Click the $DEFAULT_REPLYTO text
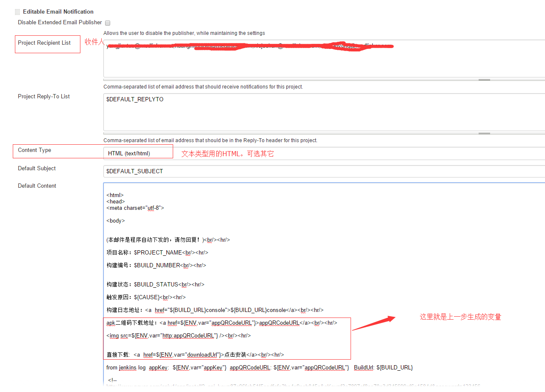The width and height of the screenshot is (545, 392). pos(135,100)
